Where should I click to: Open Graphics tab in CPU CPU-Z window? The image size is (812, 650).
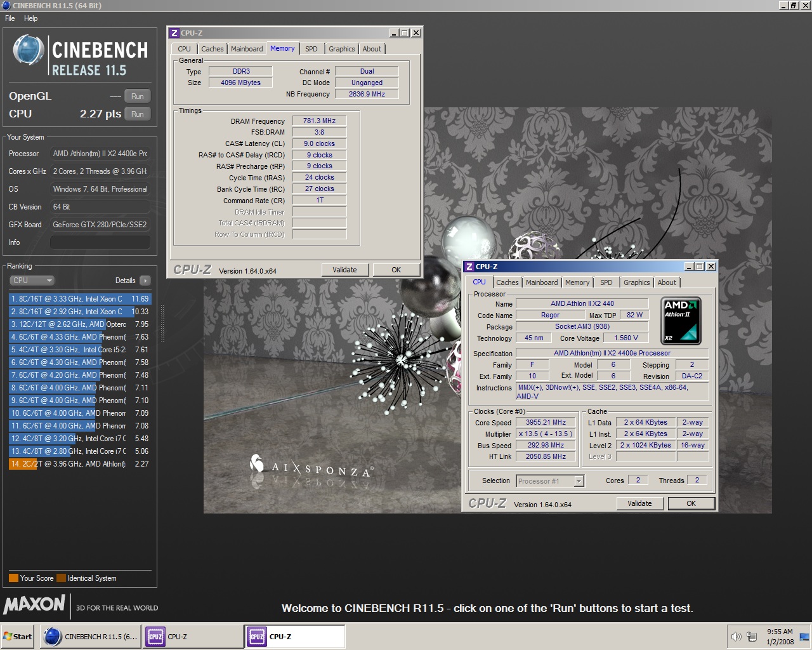click(x=637, y=282)
